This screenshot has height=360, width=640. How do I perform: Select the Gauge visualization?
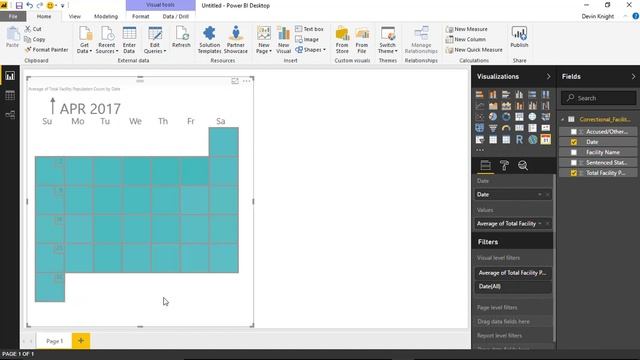(506, 128)
